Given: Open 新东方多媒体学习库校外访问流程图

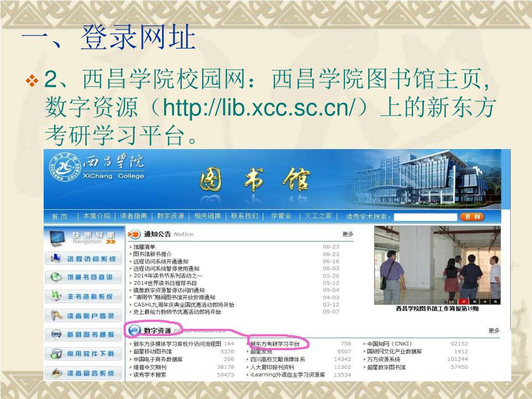Looking at the screenshot, I should pyautogui.click(x=177, y=344).
